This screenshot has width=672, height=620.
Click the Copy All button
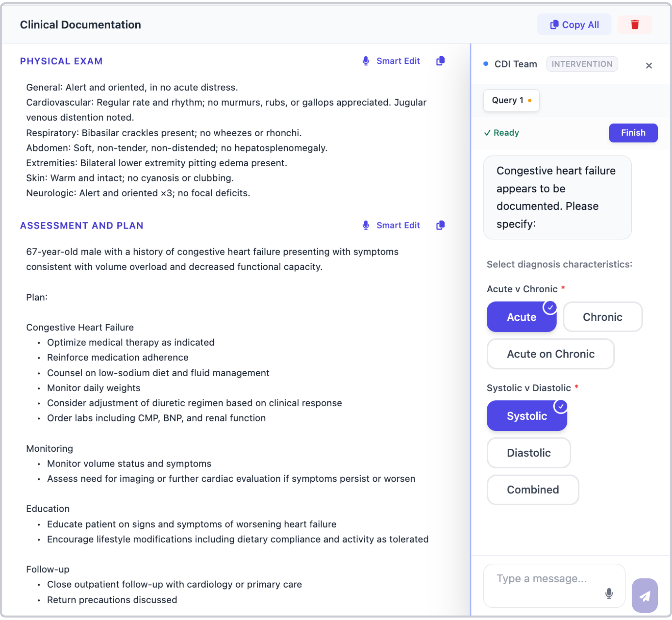574,25
